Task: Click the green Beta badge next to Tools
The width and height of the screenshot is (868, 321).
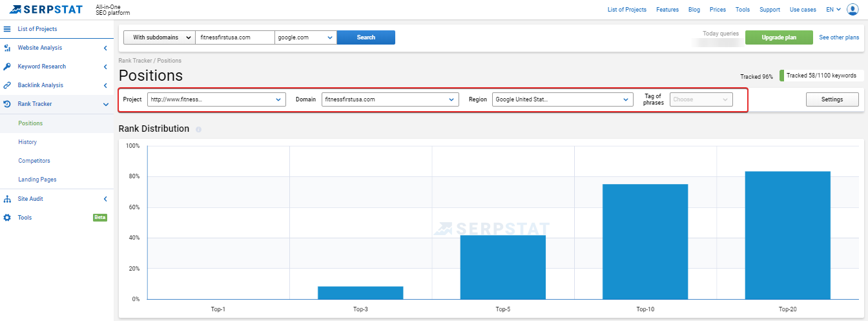Action: 100,218
